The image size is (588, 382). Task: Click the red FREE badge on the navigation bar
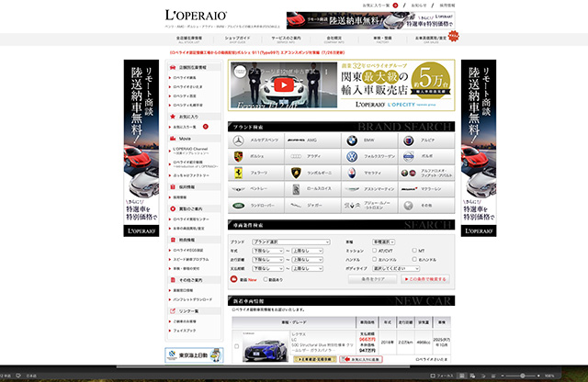tap(453, 36)
